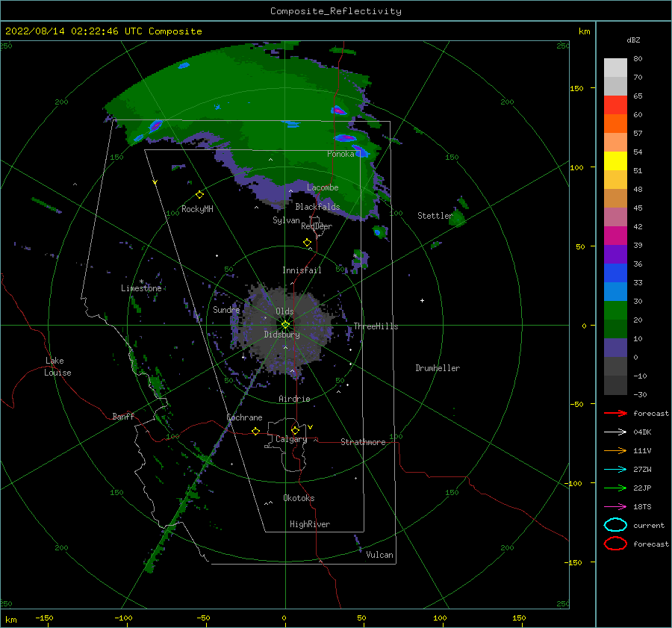The image size is (672, 628).
Task: Click the Sundre town label
Action: pos(226,309)
